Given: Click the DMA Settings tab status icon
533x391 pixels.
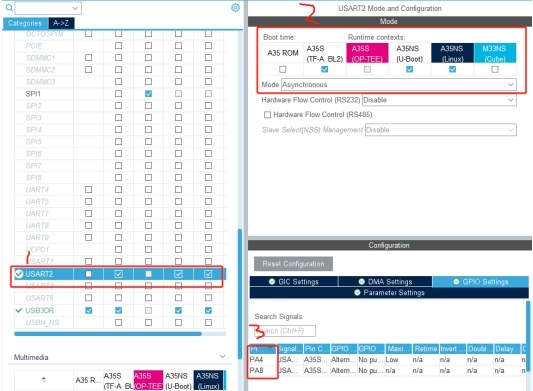Looking at the screenshot, I should [x=362, y=282].
